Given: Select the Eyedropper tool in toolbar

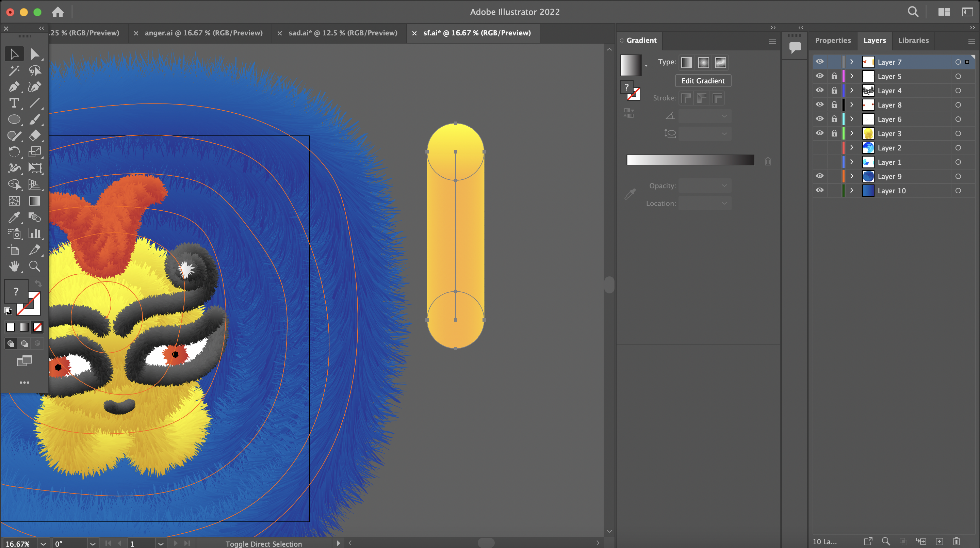Looking at the screenshot, I should click(x=14, y=217).
